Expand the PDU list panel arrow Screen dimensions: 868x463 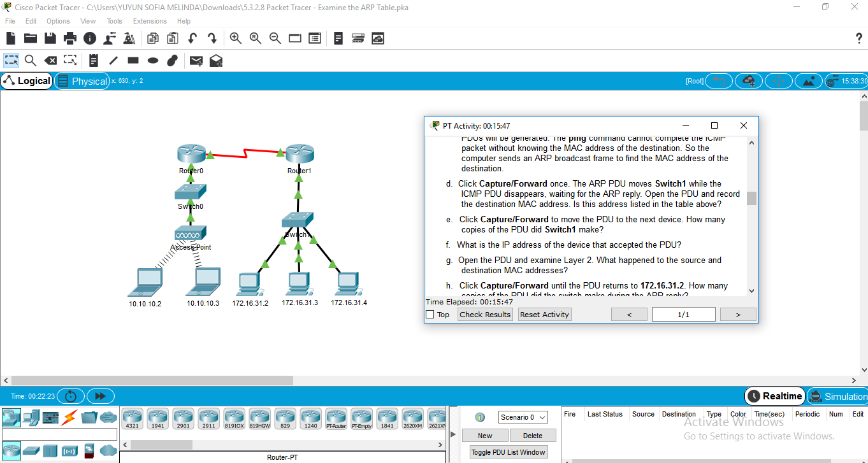click(x=452, y=436)
